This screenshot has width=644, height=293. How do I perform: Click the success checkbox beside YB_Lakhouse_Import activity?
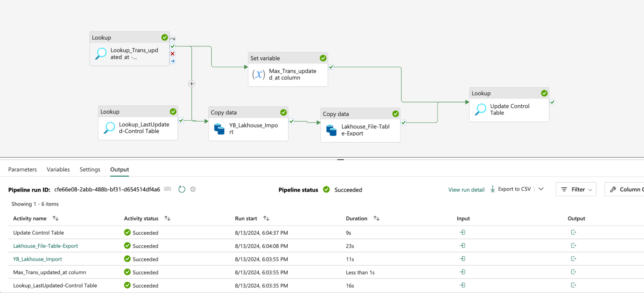[291, 121]
